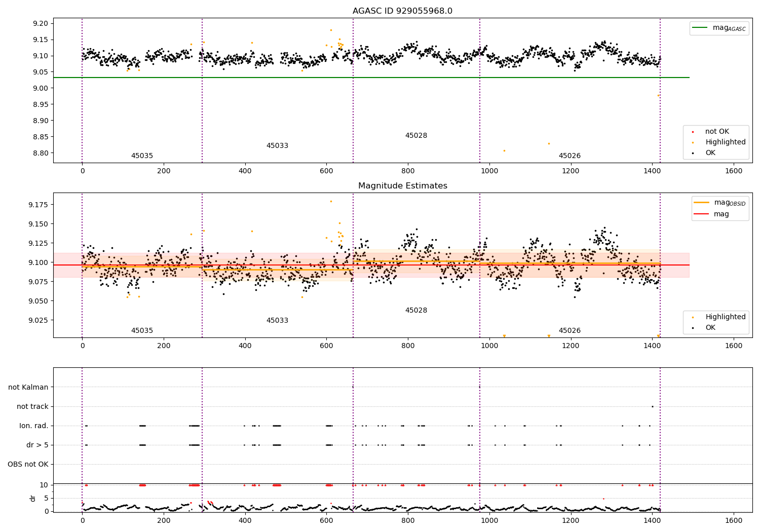Click obsid label 45035 in Magnitude Estimates plot

pos(142,331)
